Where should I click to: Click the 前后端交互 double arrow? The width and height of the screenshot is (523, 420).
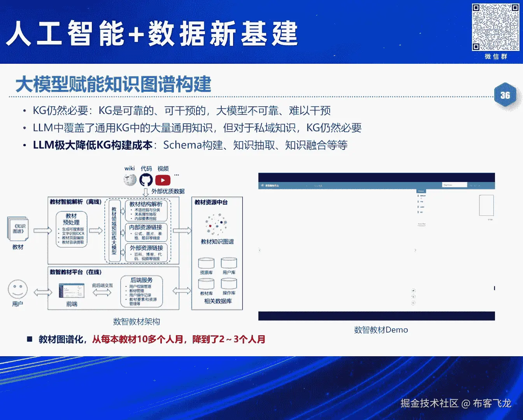[x=102, y=292]
